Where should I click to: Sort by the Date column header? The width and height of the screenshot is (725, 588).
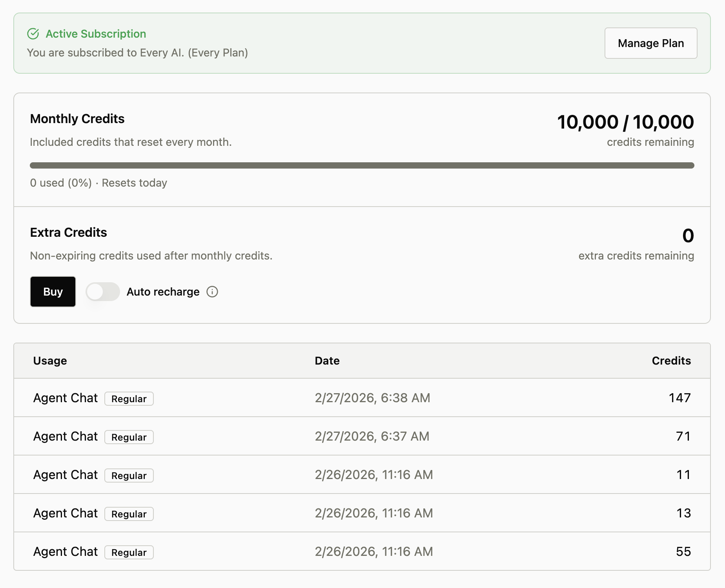click(x=327, y=360)
